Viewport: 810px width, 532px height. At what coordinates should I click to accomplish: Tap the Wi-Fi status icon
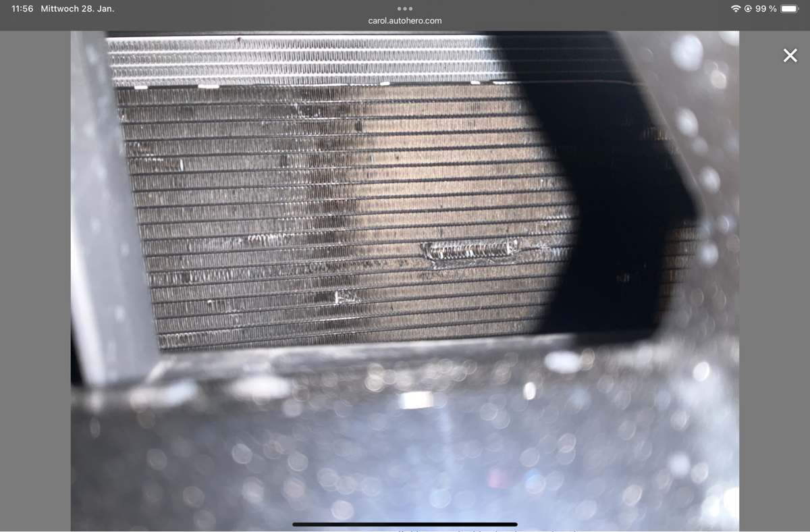click(736, 9)
